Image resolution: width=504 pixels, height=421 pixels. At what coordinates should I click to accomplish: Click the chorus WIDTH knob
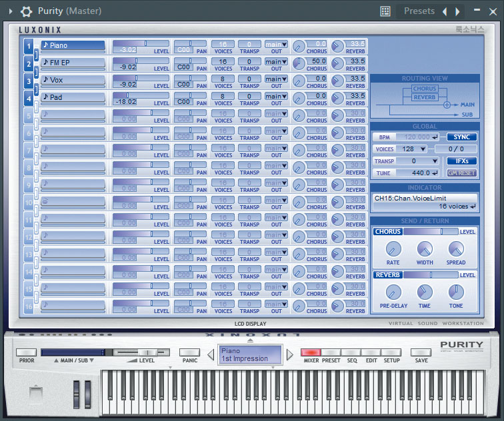pyautogui.click(x=425, y=249)
